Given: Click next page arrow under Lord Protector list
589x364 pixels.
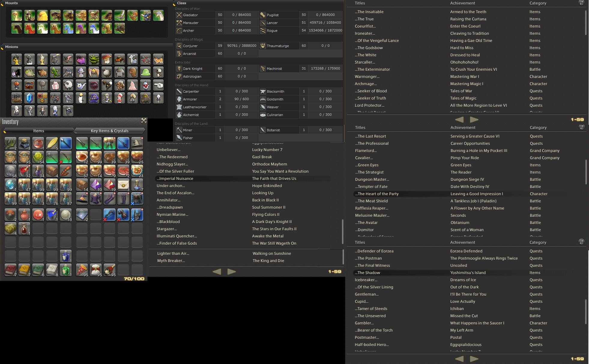Looking at the screenshot, I should pyautogui.click(x=474, y=119).
